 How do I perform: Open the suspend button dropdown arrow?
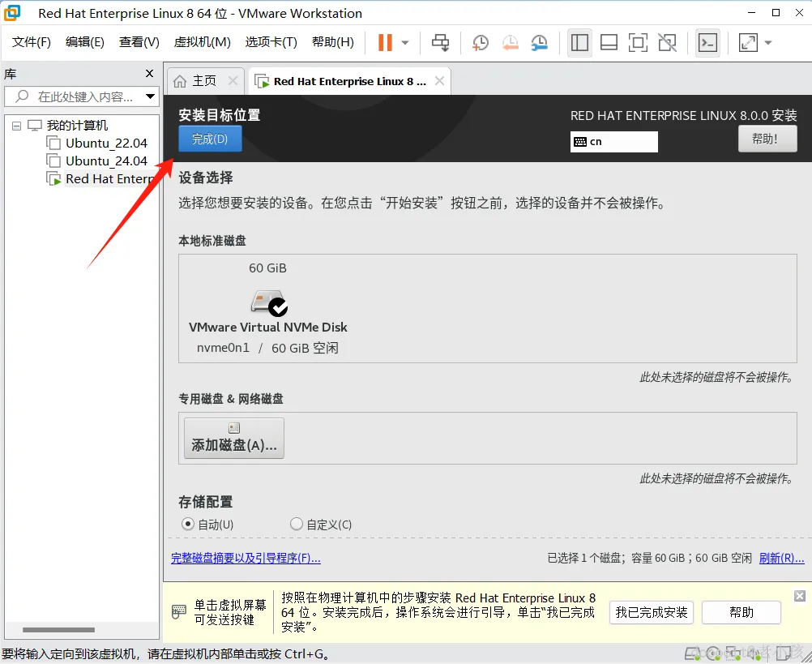404,42
